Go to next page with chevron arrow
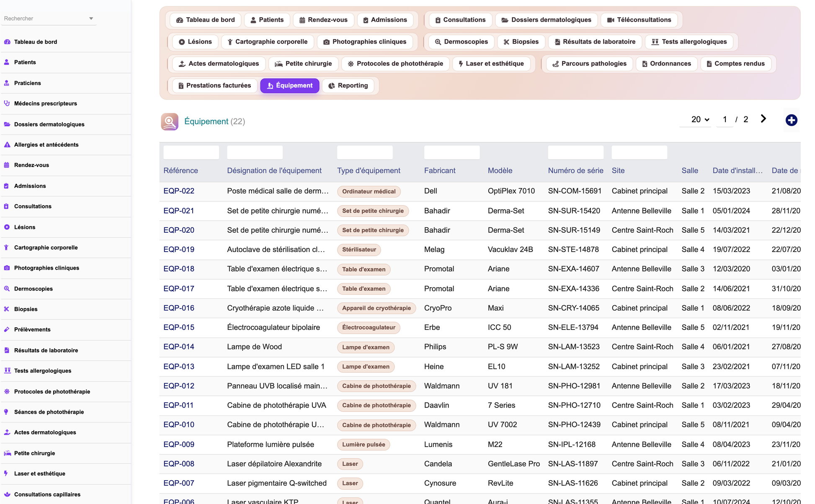Screen dimensions: 815x504 click(763, 119)
